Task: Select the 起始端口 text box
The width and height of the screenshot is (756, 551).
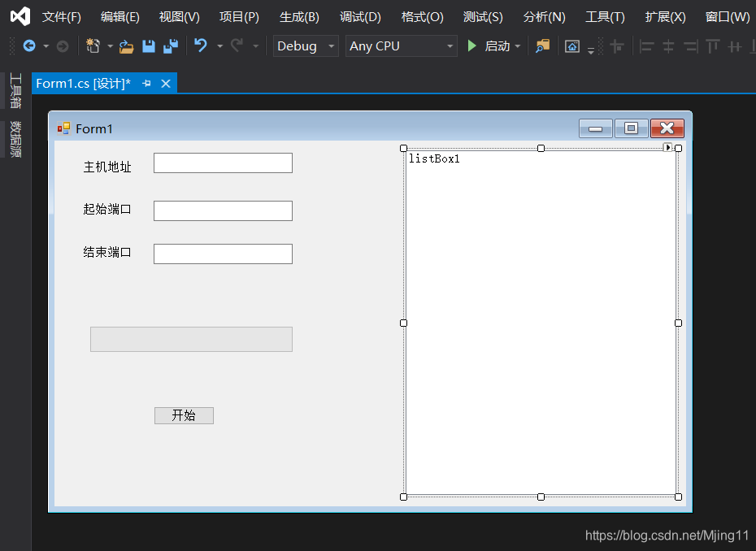Action: 223,210
